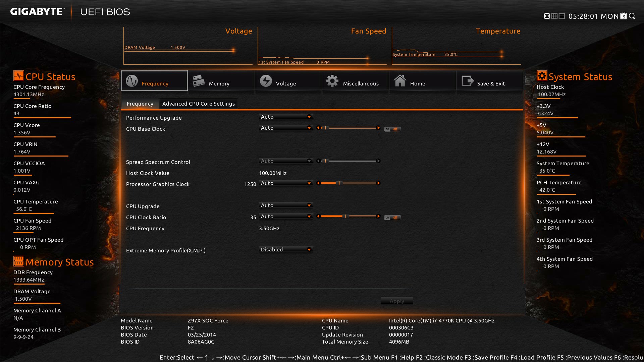
Task: Click right arrow of CPU Base Clock slider
Action: pyautogui.click(x=378, y=128)
